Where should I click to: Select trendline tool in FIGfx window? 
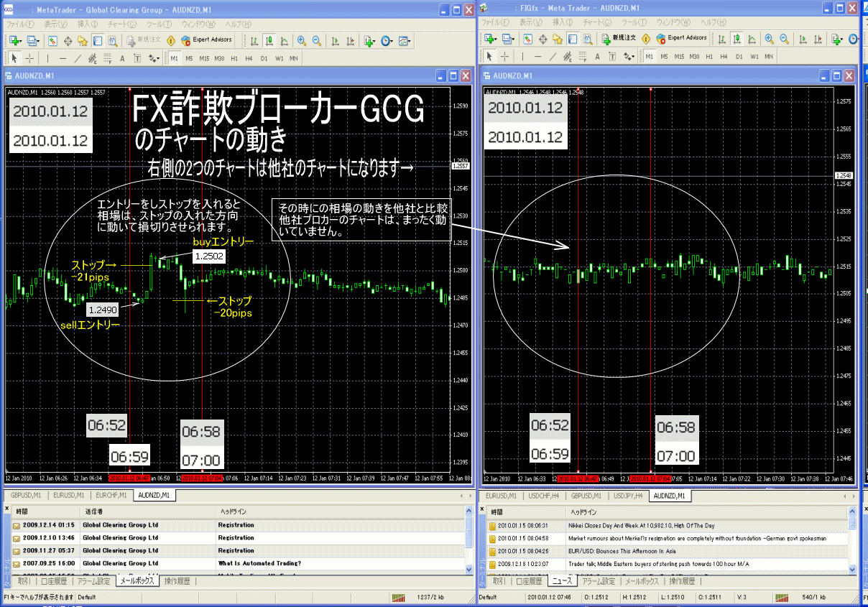(553, 57)
